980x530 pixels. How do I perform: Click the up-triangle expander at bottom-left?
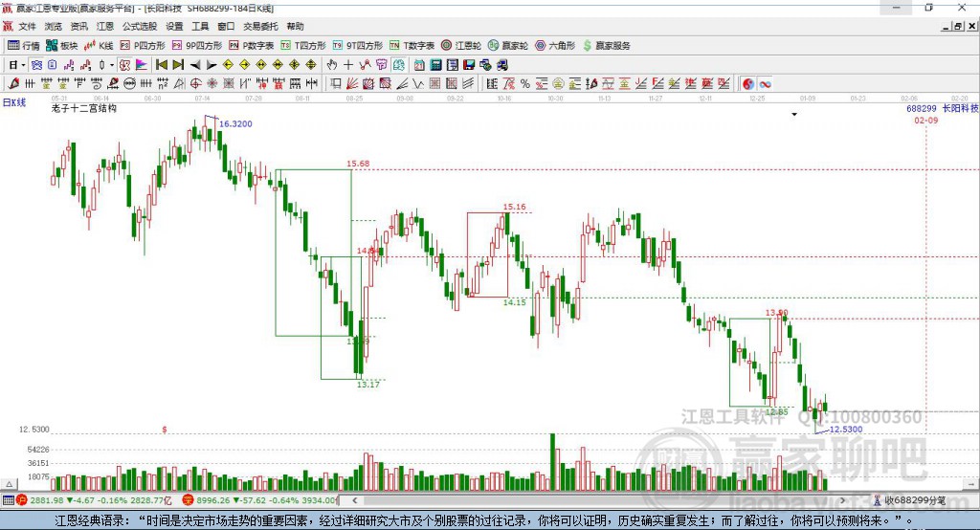[9, 484]
